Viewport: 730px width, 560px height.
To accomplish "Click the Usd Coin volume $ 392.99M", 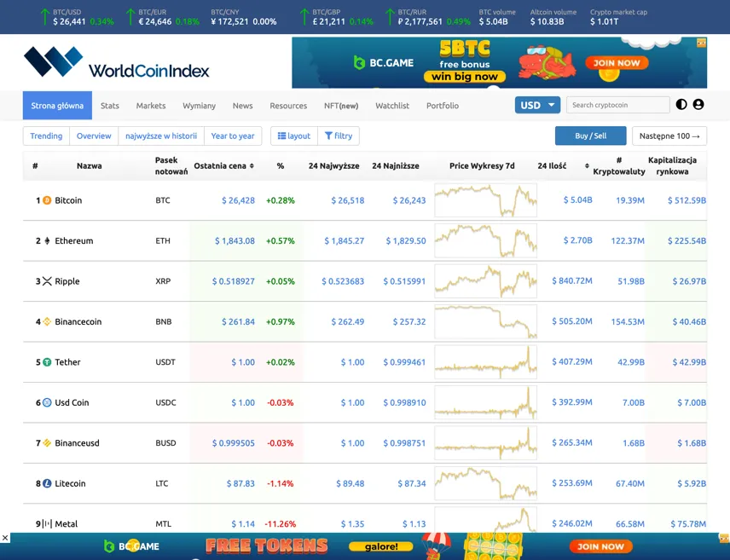I will click(x=571, y=402).
